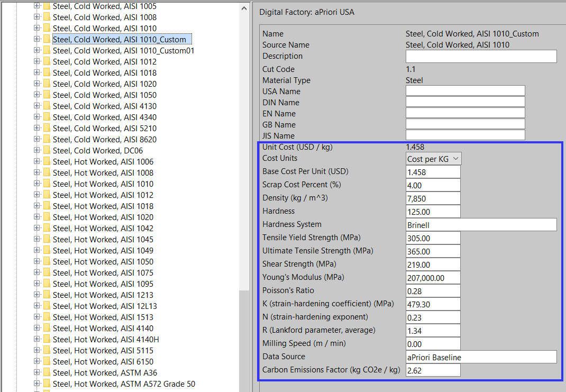
Task: Click folder icon for Cold Worked AISI 1012
Action: (47, 62)
